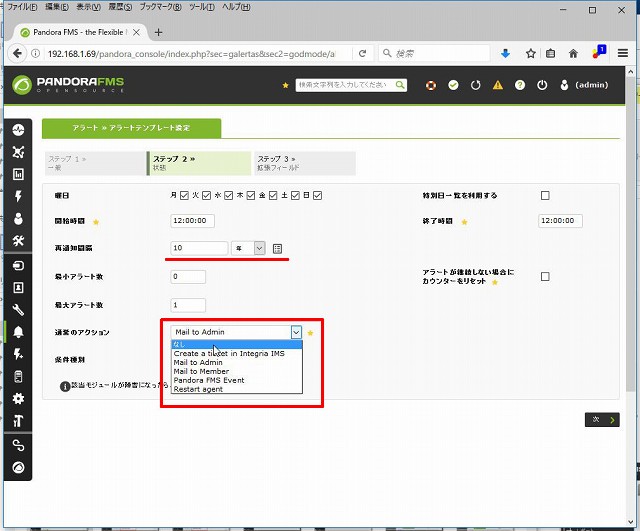The width and height of the screenshot is (640, 531).
Task: Open the second lightning bolt sidebar icon
Action: click(x=18, y=354)
